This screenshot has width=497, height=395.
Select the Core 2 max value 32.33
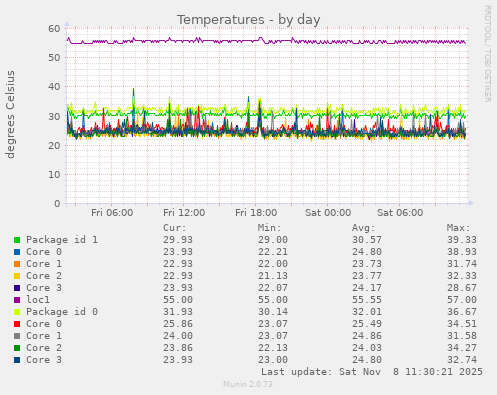[x=462, y=276]
